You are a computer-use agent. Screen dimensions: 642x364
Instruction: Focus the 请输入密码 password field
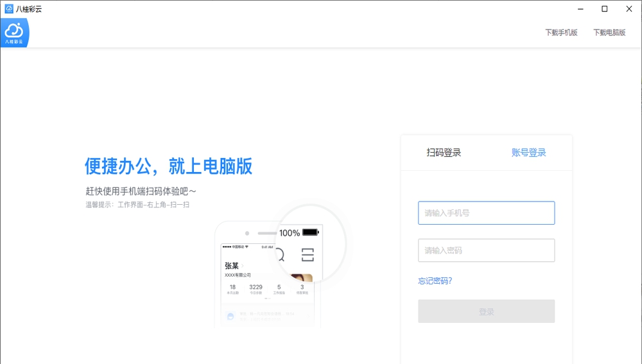point(487,250)
